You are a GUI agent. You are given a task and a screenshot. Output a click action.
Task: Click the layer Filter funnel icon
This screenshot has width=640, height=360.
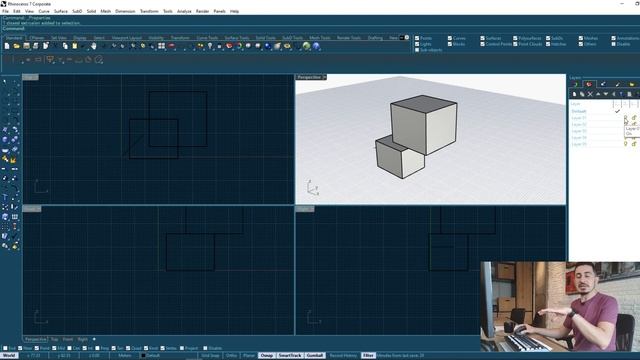[x=621, y=94]
